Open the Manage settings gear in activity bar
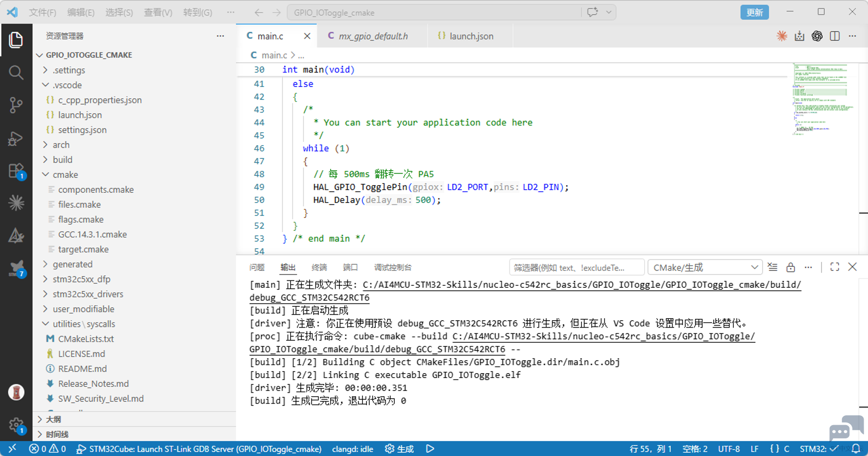Image resolution: width=868 pixels, height=456 pixels. pyautogui.click(x=16, y=425)
